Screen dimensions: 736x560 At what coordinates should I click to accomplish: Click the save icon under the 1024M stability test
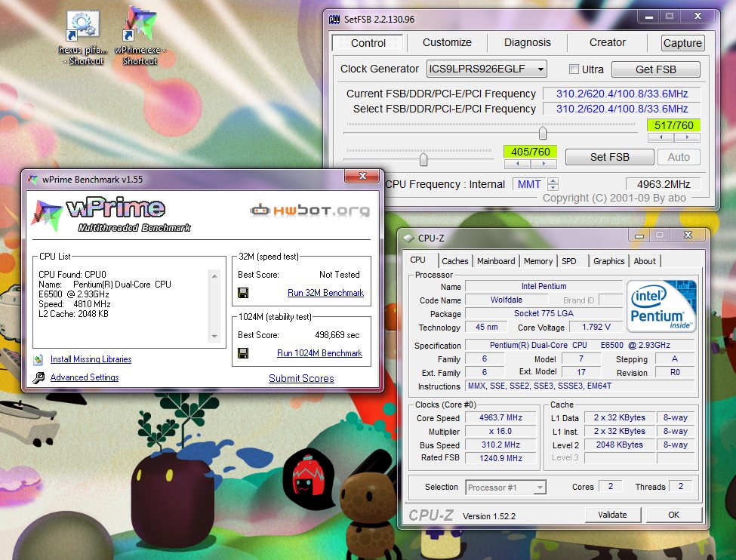[x=243, y=353]
